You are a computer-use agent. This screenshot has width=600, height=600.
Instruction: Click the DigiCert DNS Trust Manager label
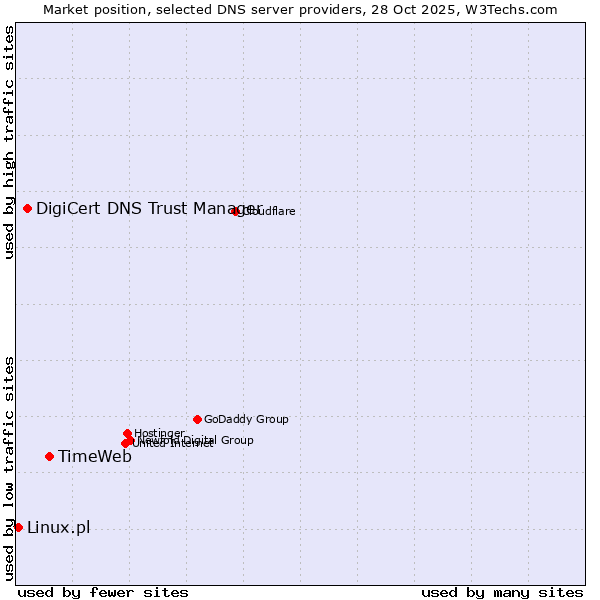tap(148, 208)
